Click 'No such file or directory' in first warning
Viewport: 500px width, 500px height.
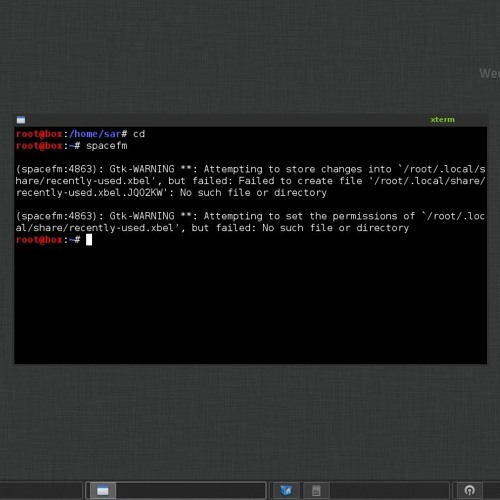(x=253, y=193)
